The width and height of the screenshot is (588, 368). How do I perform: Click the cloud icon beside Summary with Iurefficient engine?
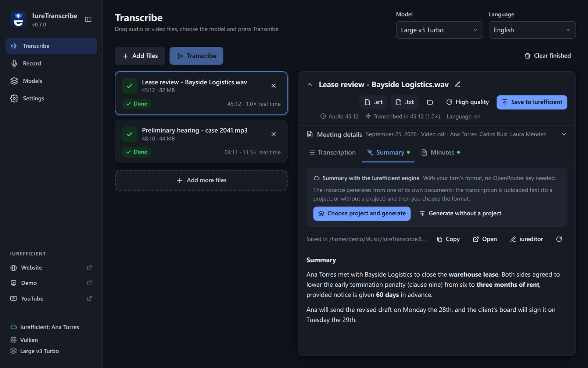pos(316,178)
